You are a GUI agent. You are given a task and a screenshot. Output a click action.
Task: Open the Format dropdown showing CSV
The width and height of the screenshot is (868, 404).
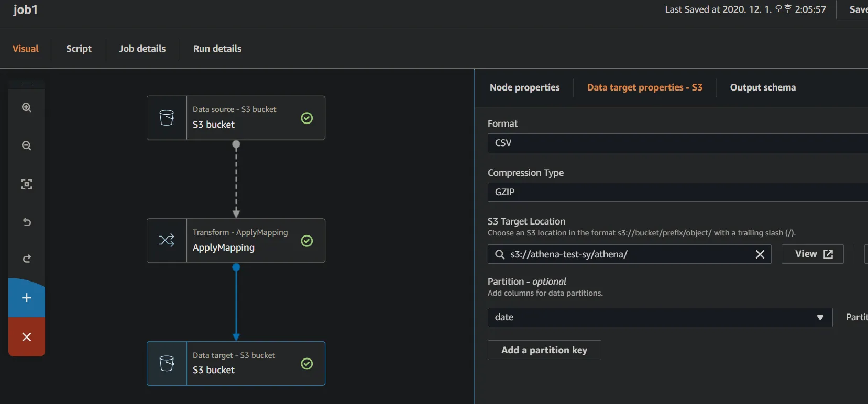[676, 143]
